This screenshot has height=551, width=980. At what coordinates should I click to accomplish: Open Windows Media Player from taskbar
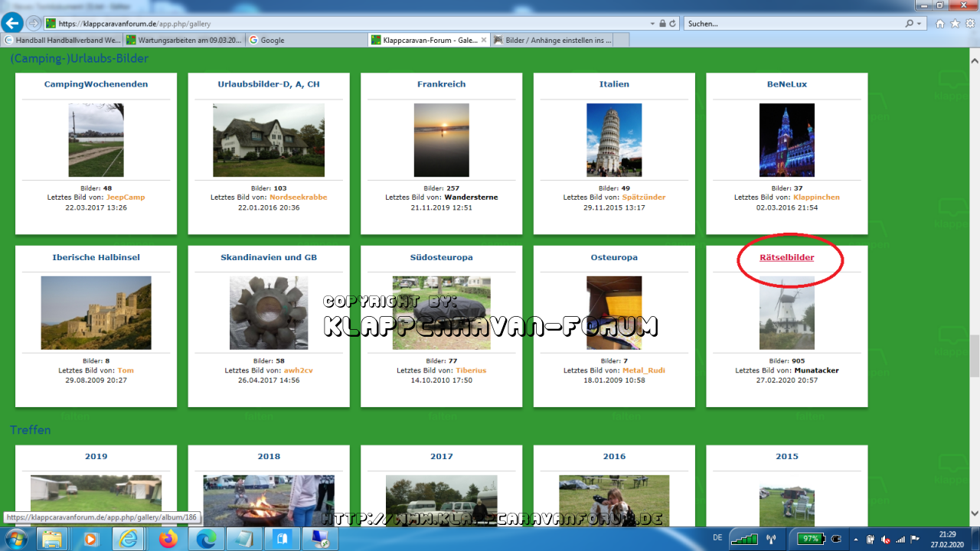coord(90,539)
